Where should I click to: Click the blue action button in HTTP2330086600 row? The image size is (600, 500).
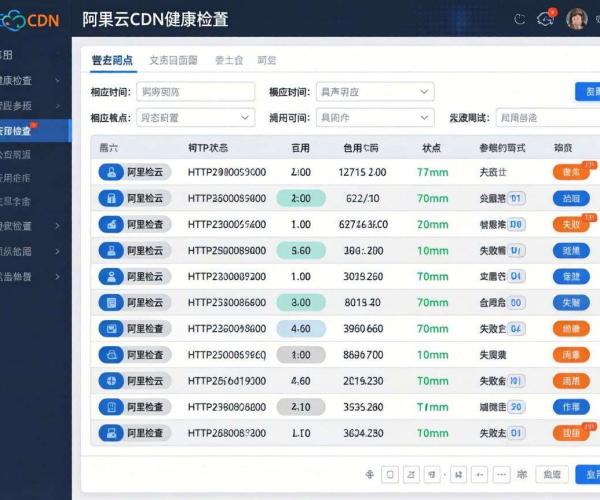coord(571,303)
